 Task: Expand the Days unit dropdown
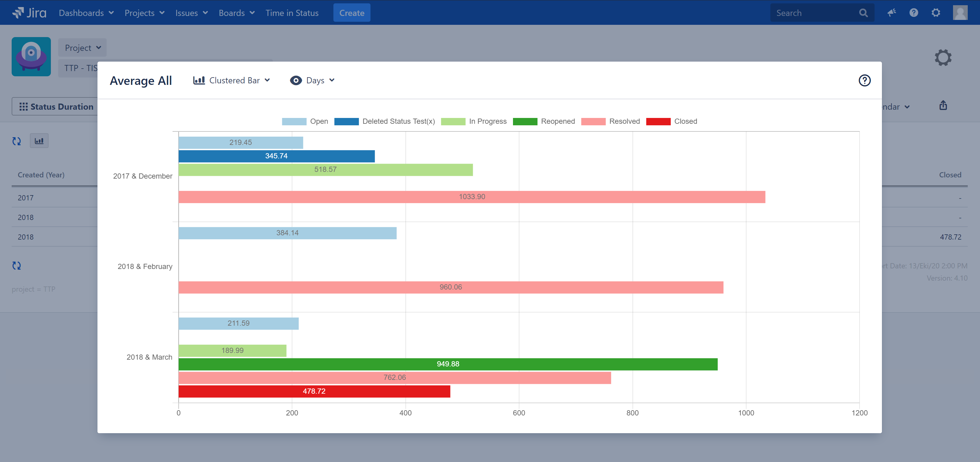coord(312,81)
